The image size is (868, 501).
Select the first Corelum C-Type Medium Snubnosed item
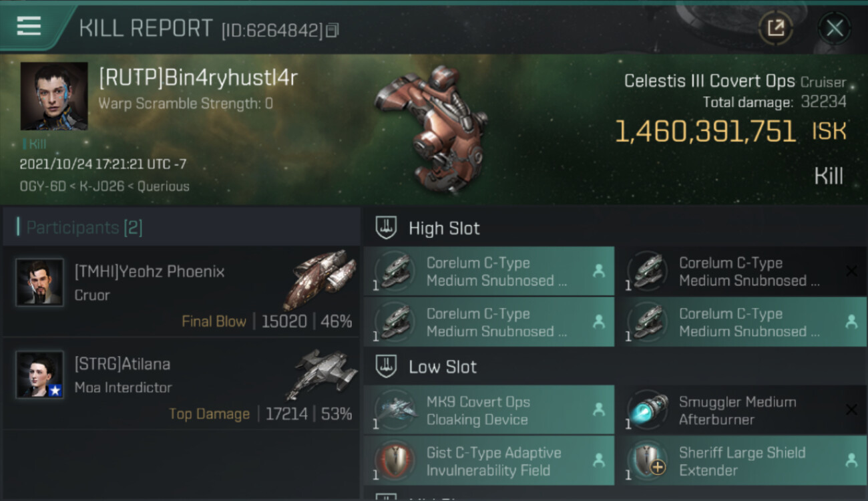point(489,271)
